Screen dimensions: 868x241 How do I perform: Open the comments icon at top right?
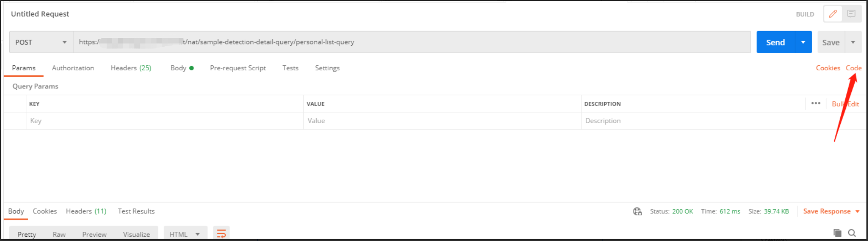click(851, 14)
